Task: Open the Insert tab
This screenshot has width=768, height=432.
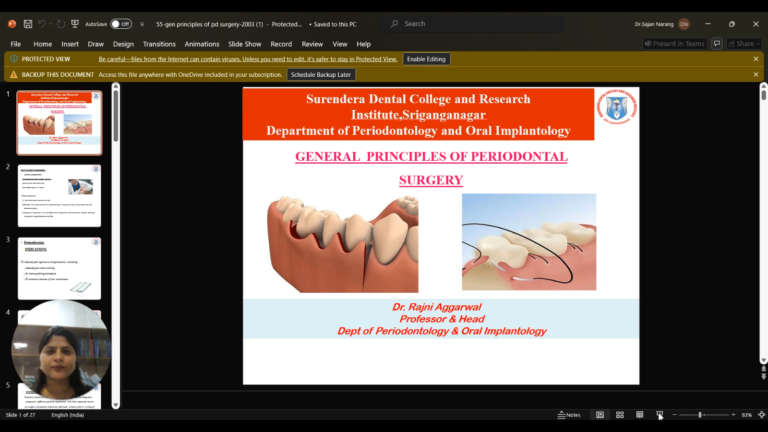Action: point(70,44)
